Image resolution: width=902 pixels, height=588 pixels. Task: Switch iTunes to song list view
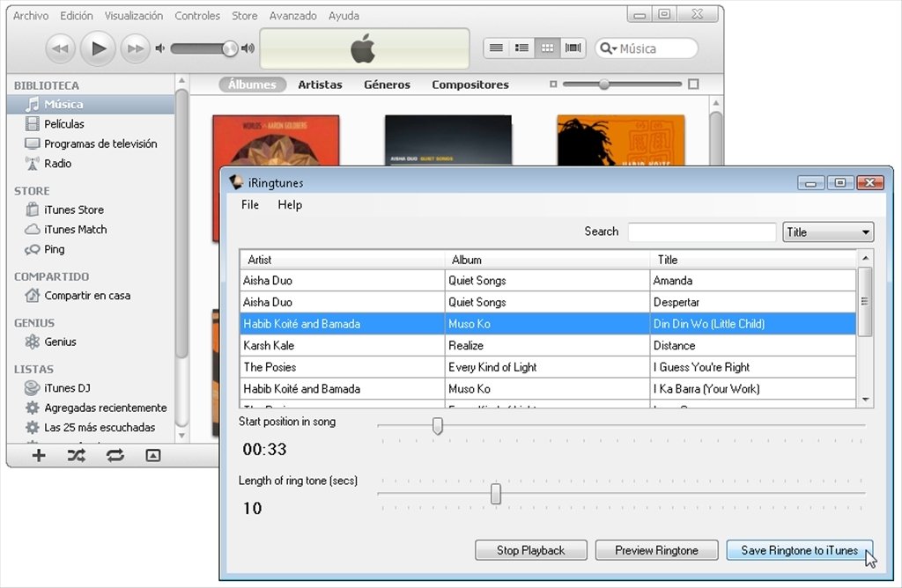[x=497, y=48]
